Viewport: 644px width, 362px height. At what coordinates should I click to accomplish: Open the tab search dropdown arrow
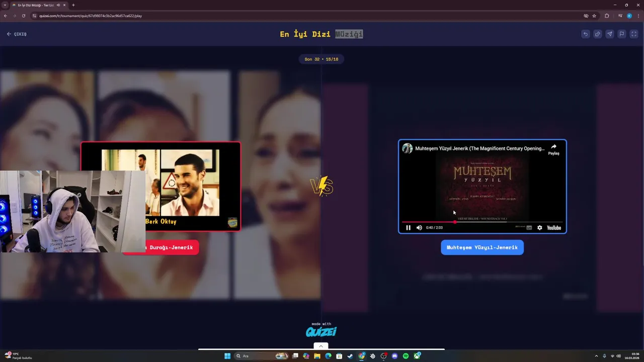(x=5, y=5)
